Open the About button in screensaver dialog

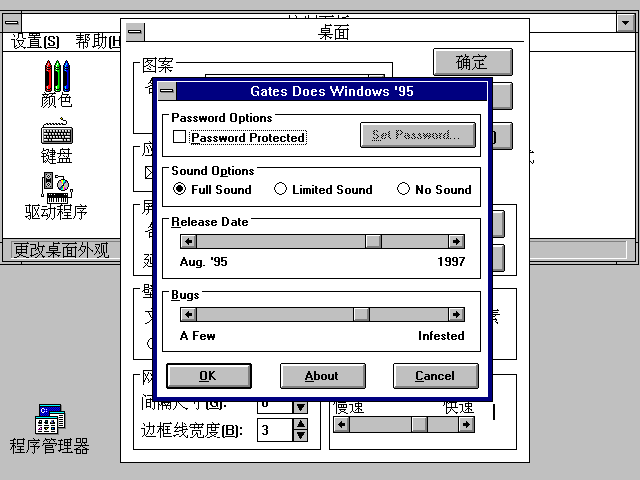[x=322, y=376]
